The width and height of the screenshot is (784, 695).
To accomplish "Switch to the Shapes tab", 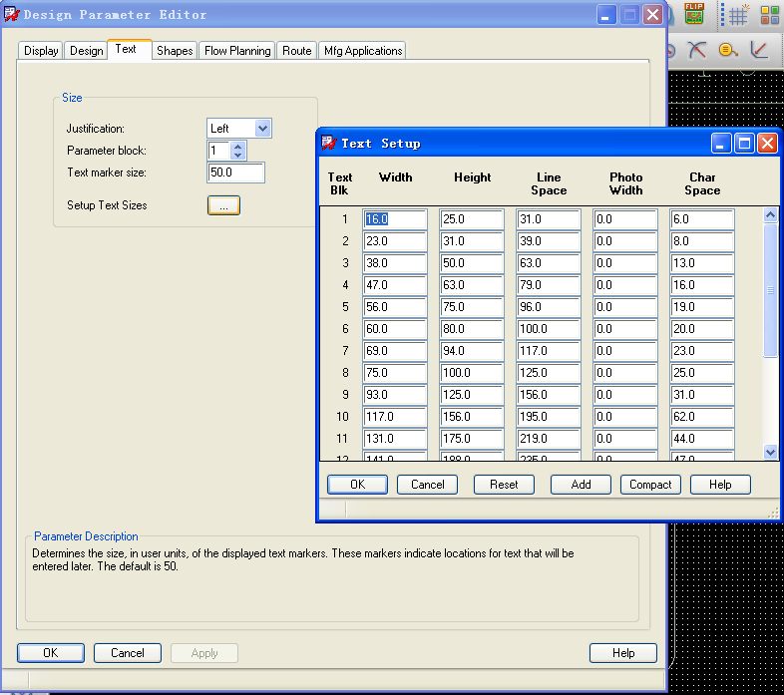I will (x=175, y=51).
